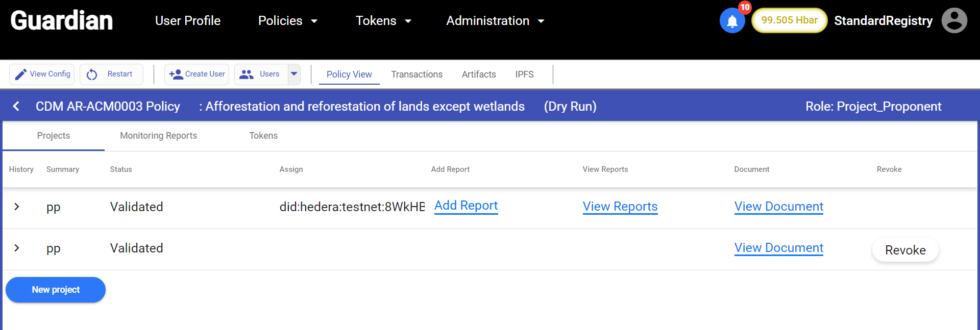
Task: Expand the Tokens menu in header
Action: (383, 21)
